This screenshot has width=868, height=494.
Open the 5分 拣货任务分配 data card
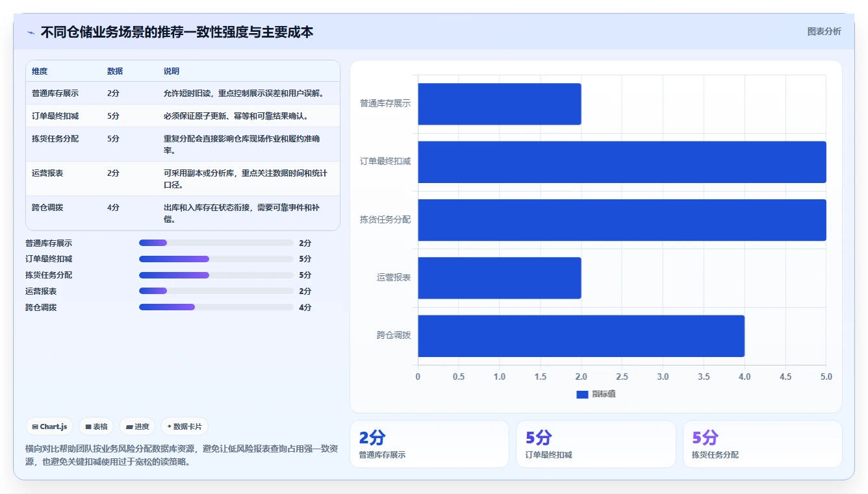coord(762,444)
